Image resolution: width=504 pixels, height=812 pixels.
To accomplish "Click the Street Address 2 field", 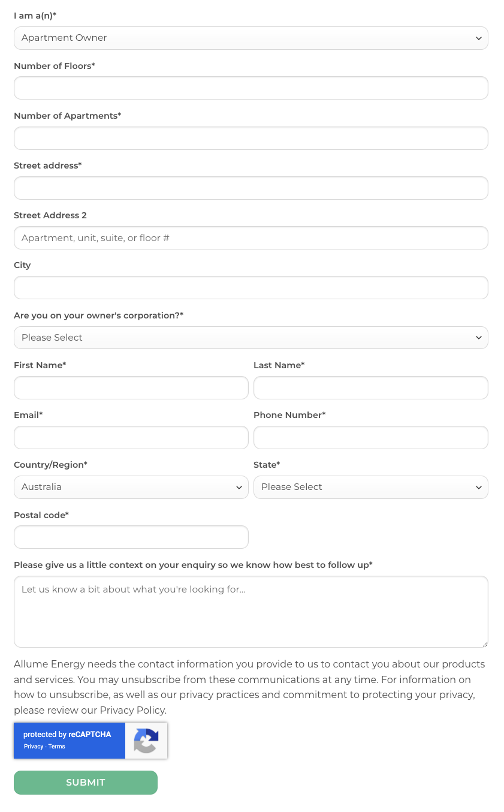I will pyautogui.click(x=251, y=237).
